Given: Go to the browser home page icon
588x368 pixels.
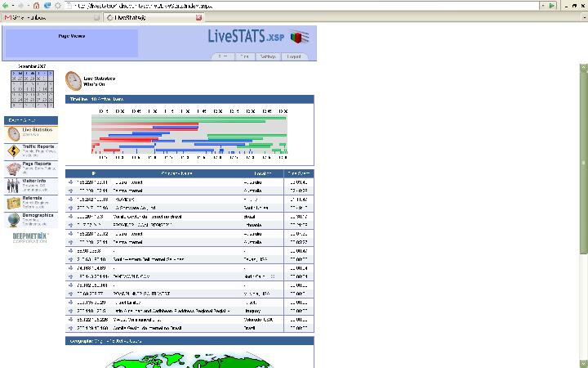Looking at the screenshot, I should (37, 6).
